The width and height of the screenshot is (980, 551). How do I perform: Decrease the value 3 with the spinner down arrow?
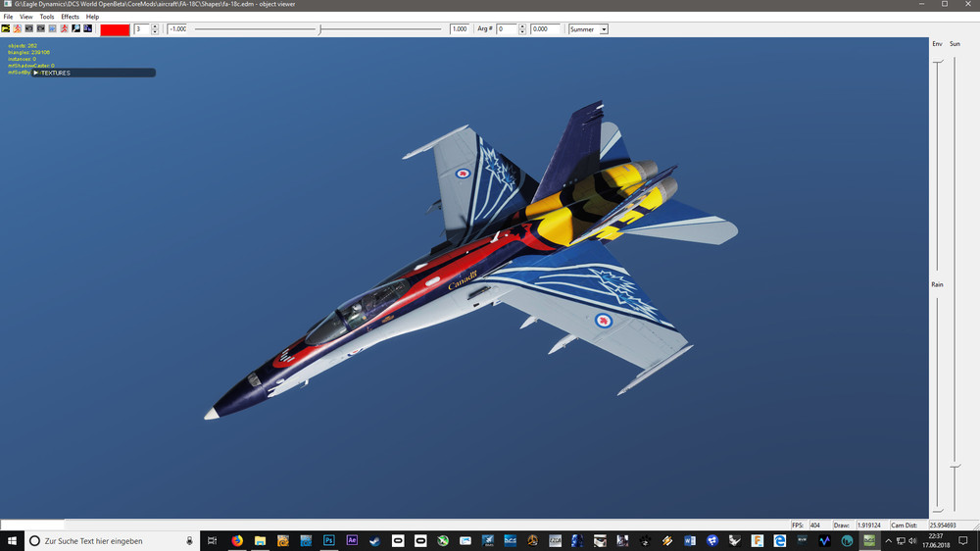tap(155, 32)
